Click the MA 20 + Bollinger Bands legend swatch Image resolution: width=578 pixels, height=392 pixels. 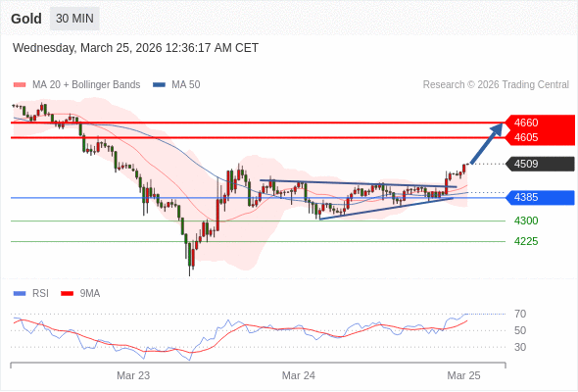20,85
